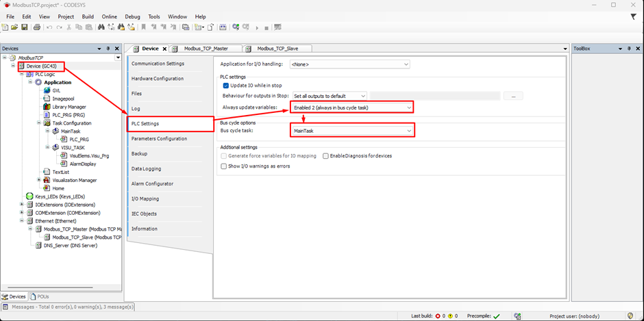This screenshot has width=644, height=321.
Task: Switch to the Modbus_TCP_Slave tab
Action: (x=277, y=49)
